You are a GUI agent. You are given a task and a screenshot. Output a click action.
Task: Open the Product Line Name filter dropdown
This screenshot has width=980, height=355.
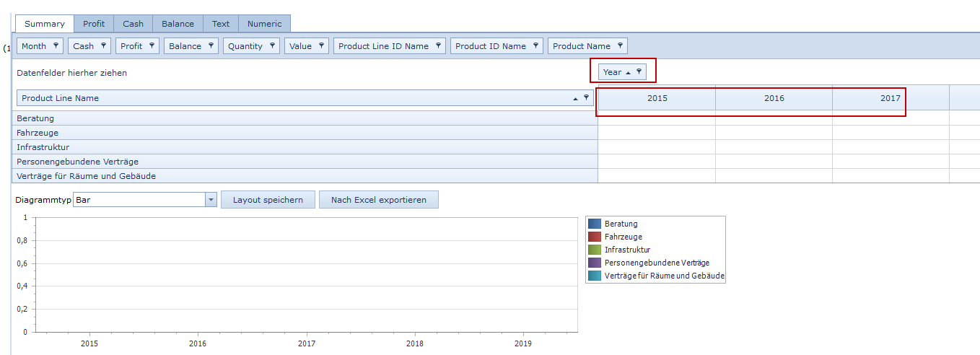[586, 97]
